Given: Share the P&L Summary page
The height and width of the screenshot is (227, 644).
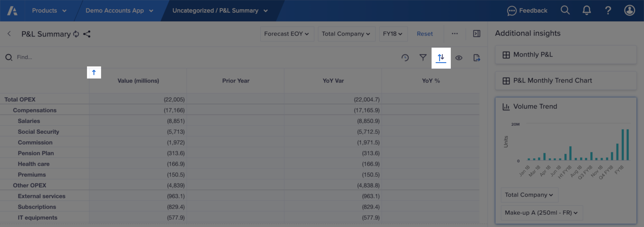Looking at the screenshot, I should tap(87, 34).
